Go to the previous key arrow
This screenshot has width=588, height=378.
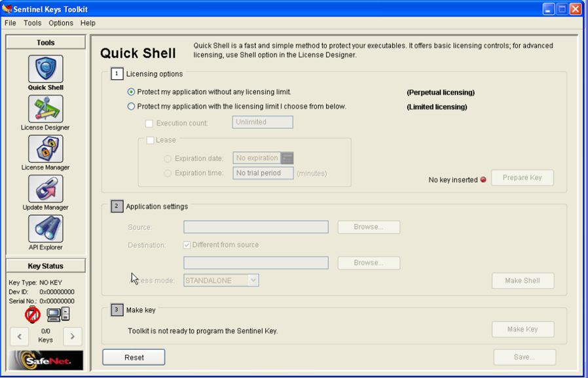(19, 337)
